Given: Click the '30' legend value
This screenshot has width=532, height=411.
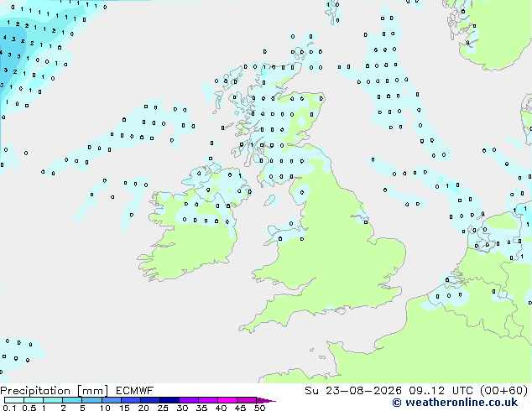Looking at the screenshot, I should tap(183, 408).
